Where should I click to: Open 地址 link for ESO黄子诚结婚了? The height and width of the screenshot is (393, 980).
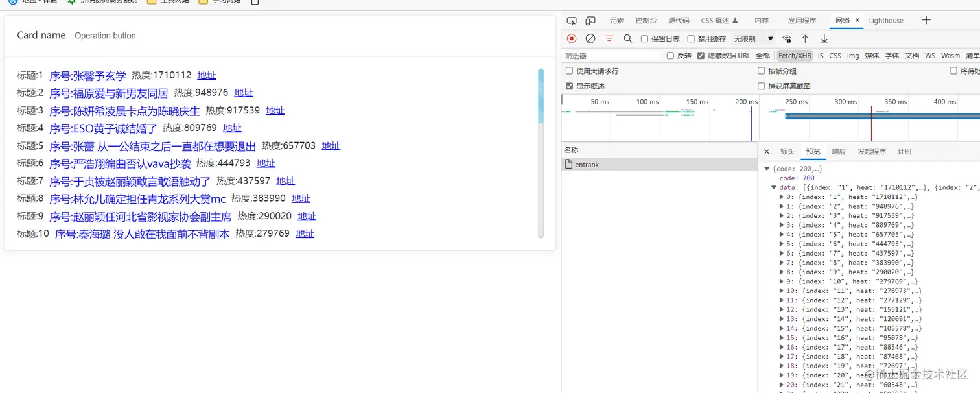(x=232, y=128)
